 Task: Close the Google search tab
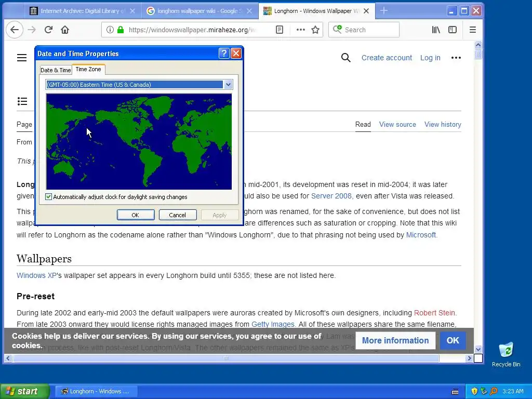[x=249, y=11]
